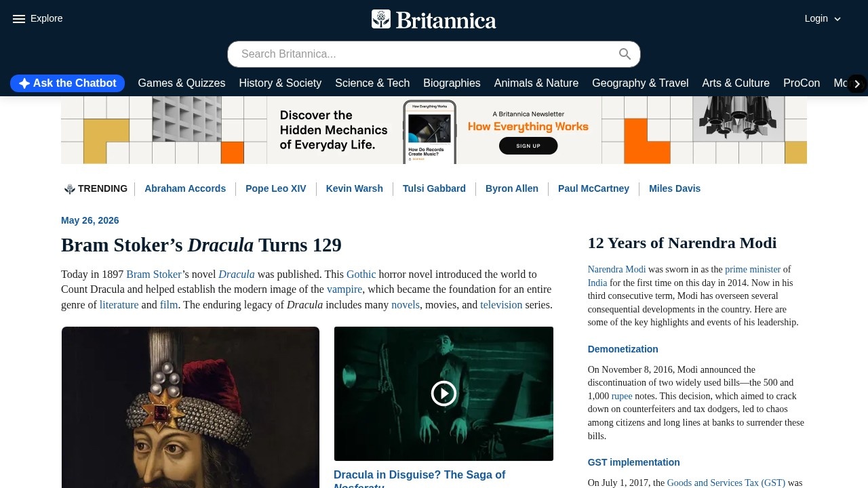Open trending topic Tulsi Gabbard
Screen dimensions: 868x488
(x=434, y=188)
